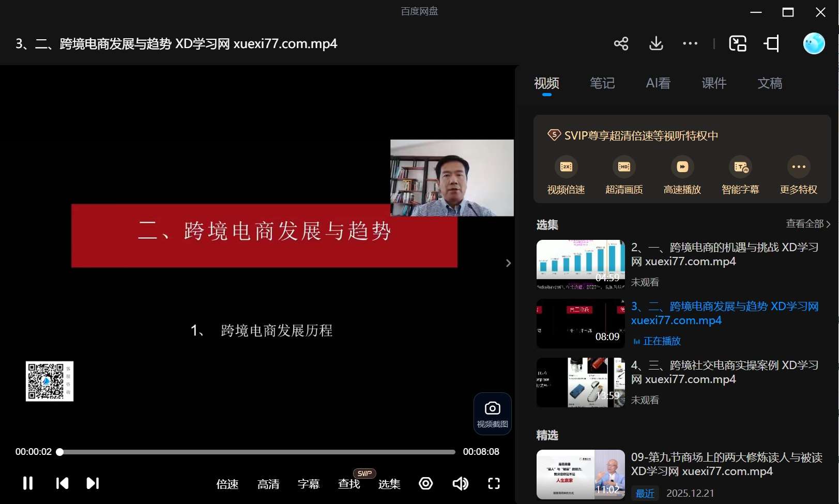Open the 倍速 playback speed menu
839x504 pixels.
coord(227,484)
